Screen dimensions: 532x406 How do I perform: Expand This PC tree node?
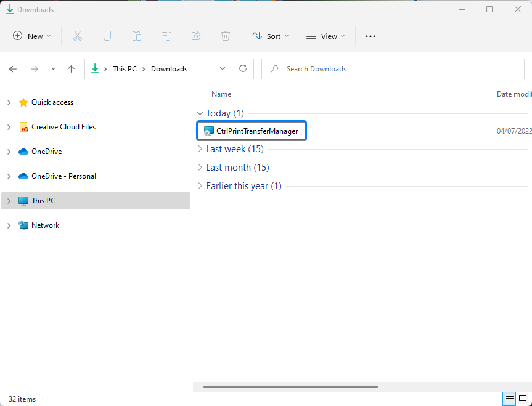[x=9, y=201]
